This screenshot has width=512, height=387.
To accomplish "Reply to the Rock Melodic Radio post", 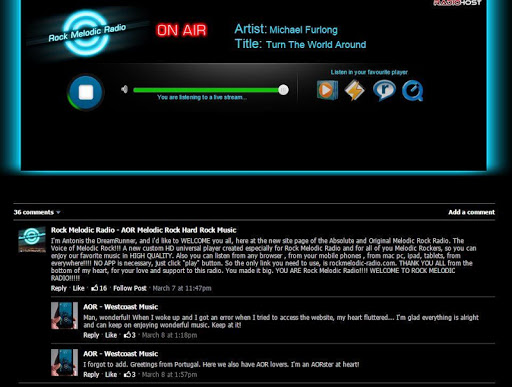I will click(59, 288).
